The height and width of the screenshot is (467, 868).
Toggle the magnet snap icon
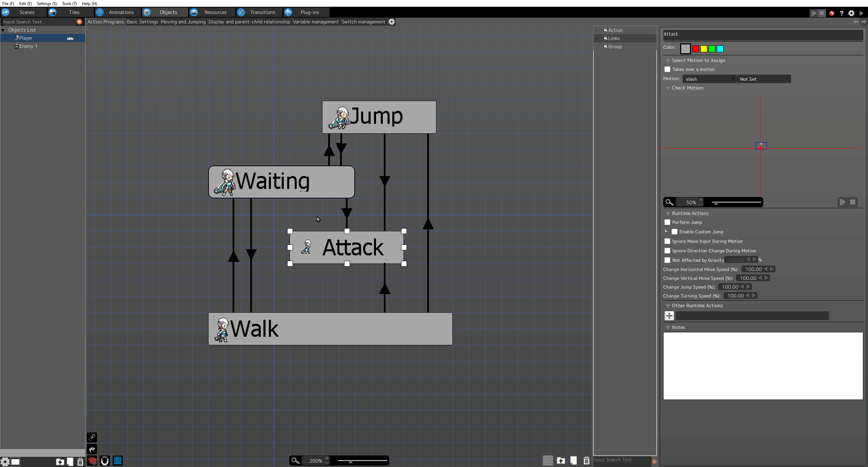[105, 461]
